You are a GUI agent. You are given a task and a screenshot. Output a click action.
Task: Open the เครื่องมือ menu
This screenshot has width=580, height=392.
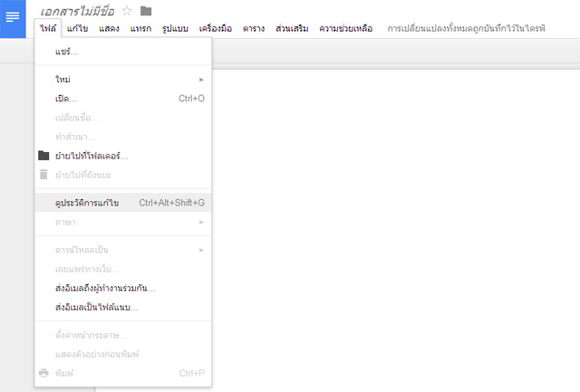click(x=216, y=28)
